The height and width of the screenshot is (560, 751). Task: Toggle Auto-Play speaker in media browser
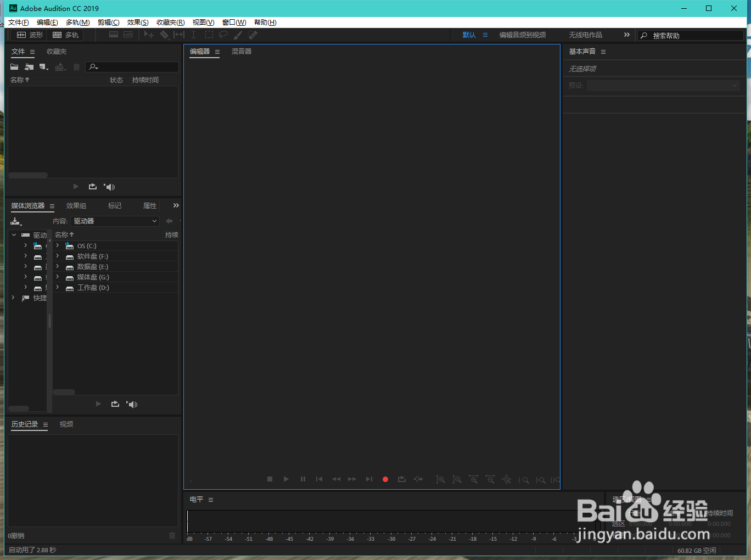(x=132, y=404)
